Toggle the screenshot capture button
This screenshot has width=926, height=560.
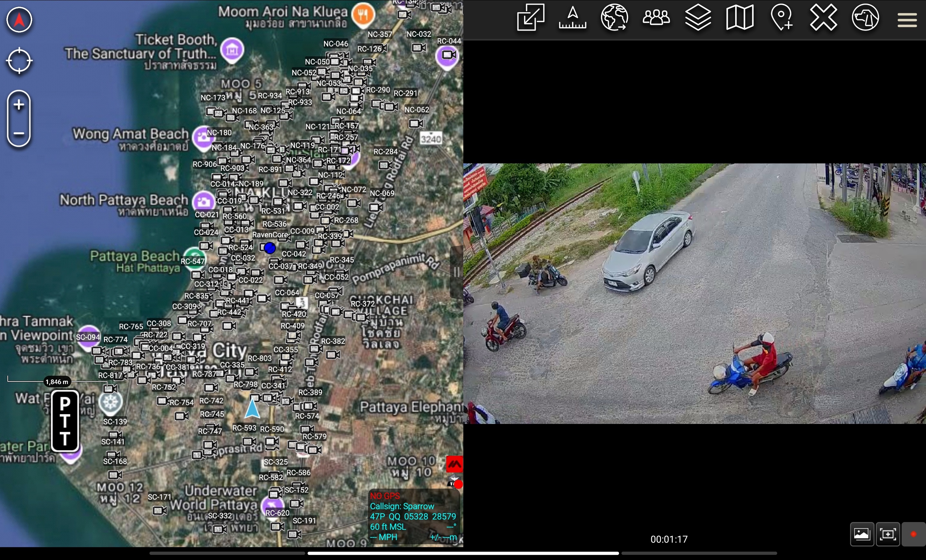tap(862, 534)
